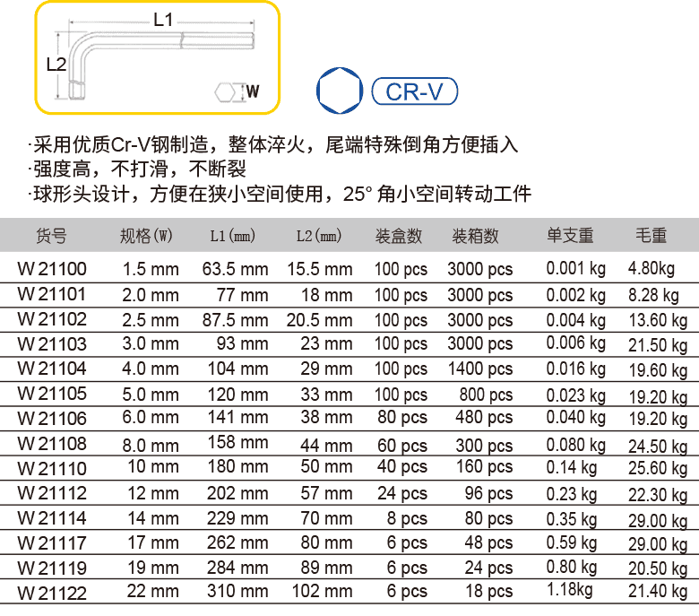Select item number W21114
The width and height of the screenshot is (699, 616).
pyautogui.click(x=52, y=518)
